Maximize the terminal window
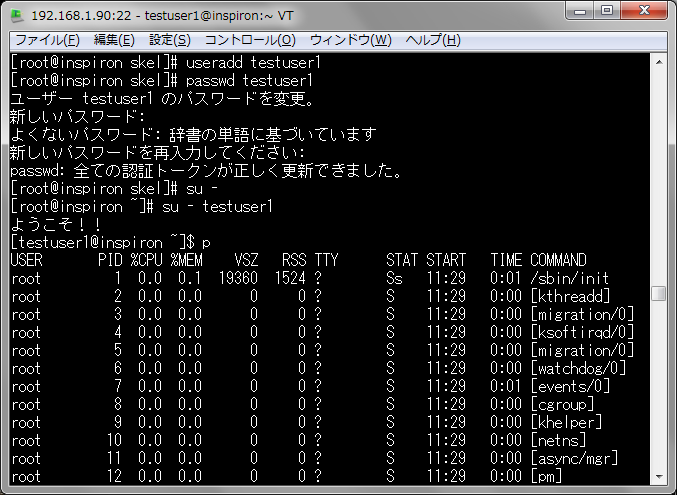 (607, 11)
